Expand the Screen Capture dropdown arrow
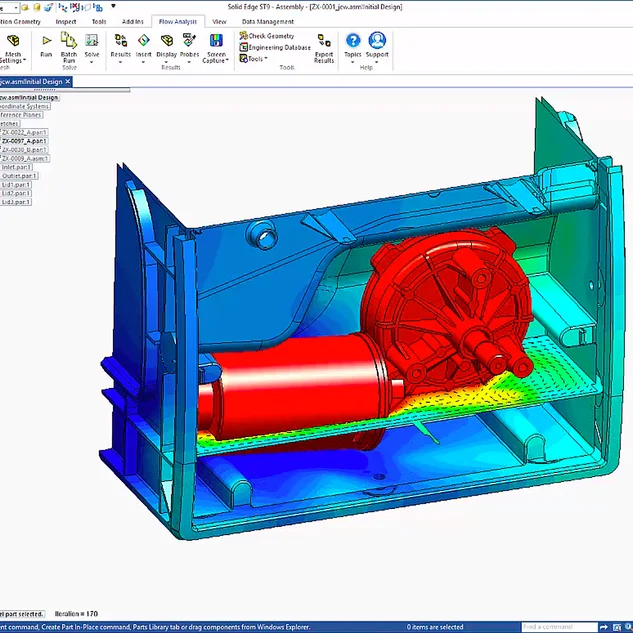633x633 pixels. pos(227,60)
